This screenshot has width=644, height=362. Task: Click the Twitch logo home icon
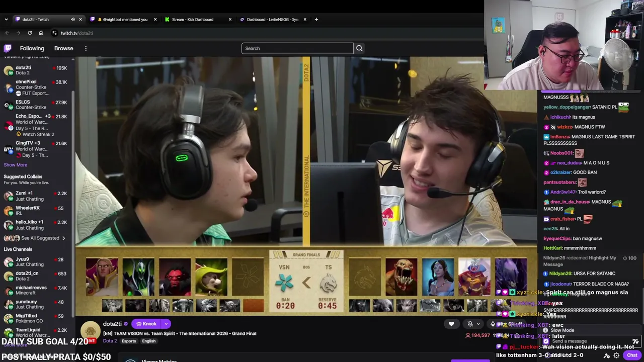pos(8,48)
